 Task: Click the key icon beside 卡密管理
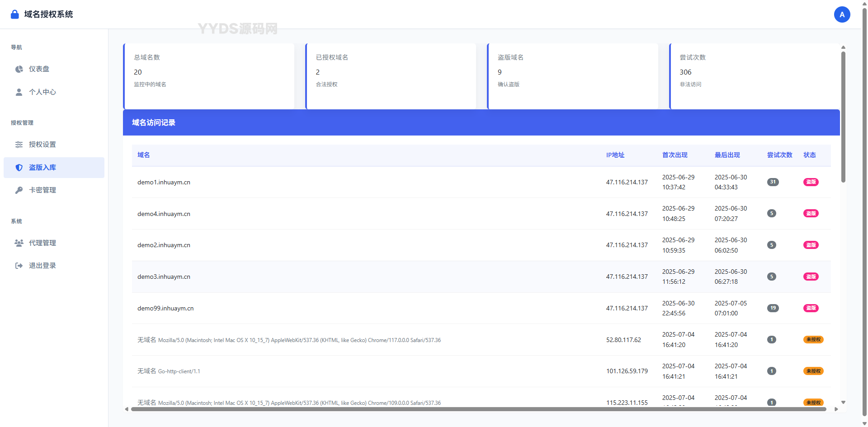coord(19,190)
